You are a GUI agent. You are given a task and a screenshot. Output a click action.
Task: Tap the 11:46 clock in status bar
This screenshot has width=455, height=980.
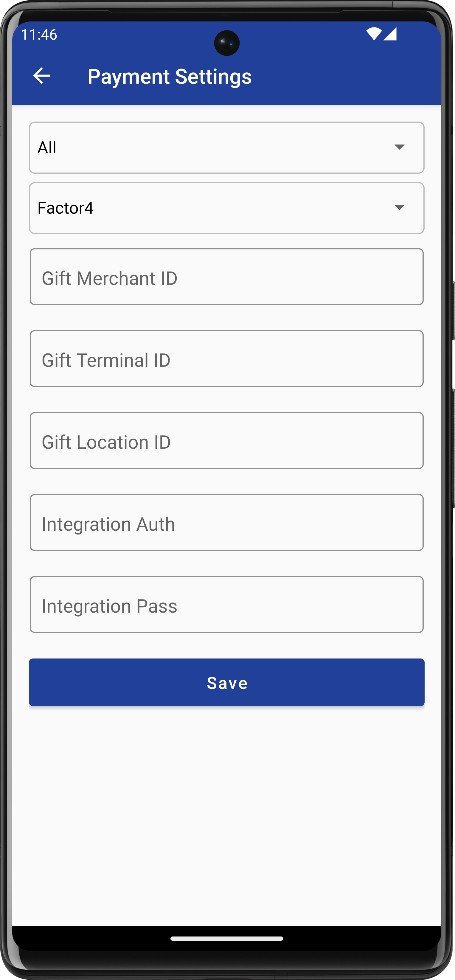point(39,35)
